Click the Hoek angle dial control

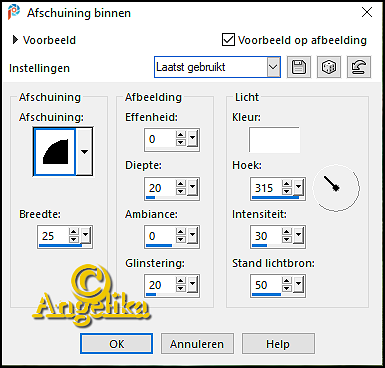(x=336, y=188)
